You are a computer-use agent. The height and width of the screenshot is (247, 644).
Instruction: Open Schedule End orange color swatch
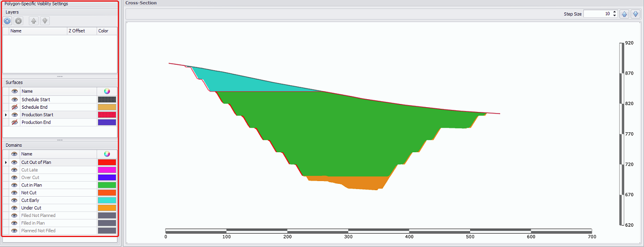pyautogui.click(x=107, y=107)
